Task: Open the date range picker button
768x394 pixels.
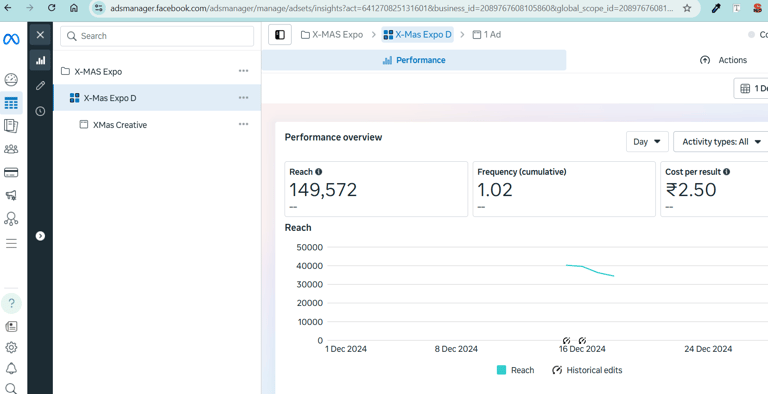Action: 751,89
